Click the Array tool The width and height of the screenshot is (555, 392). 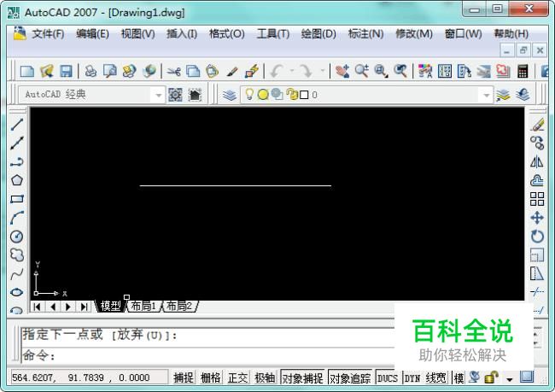tap(537, 199)
